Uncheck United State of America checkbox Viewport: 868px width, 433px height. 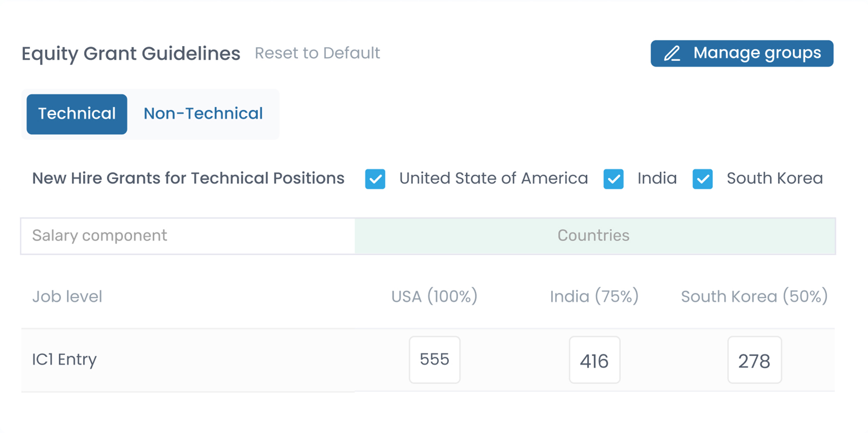375,179
